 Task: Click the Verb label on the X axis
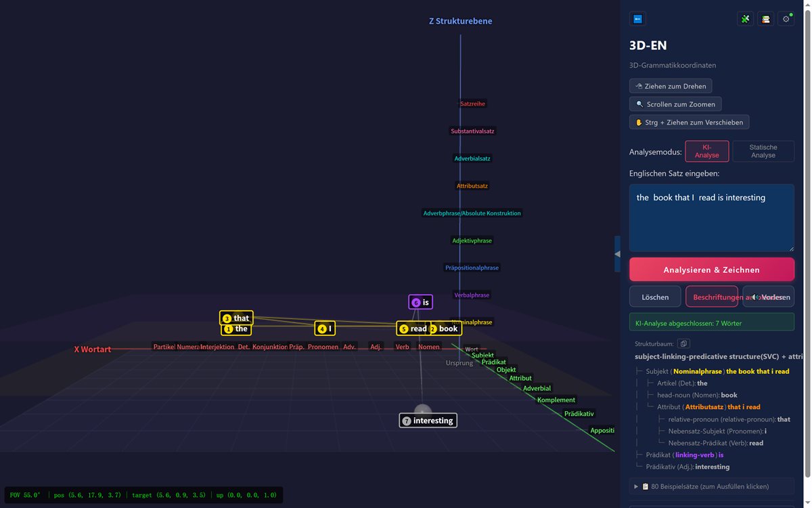coord(402,347)
